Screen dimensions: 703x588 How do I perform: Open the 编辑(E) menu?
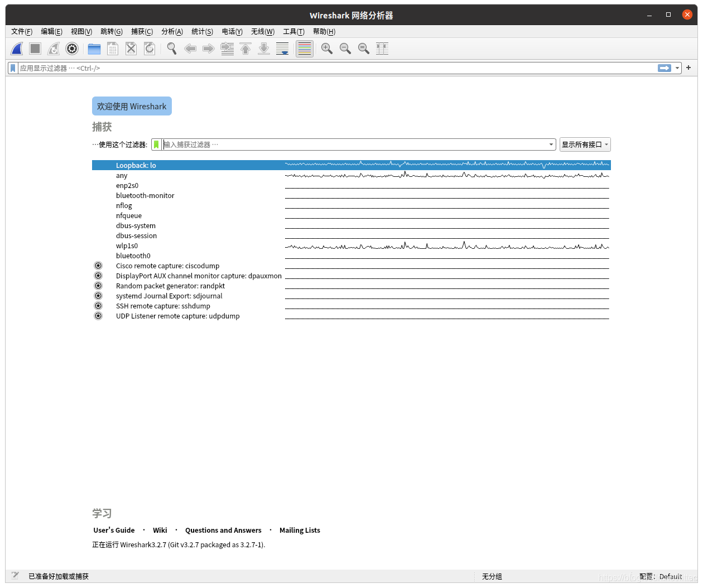[51, 31]
